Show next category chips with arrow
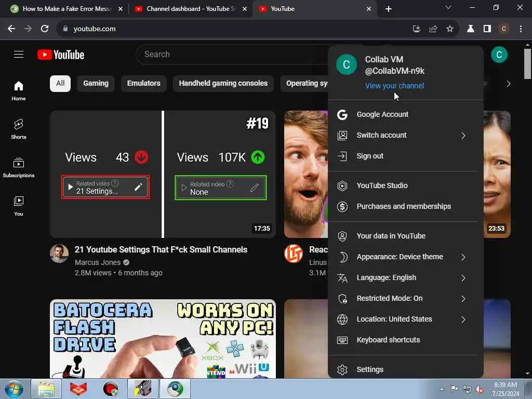532x399 pixels. 508,84
